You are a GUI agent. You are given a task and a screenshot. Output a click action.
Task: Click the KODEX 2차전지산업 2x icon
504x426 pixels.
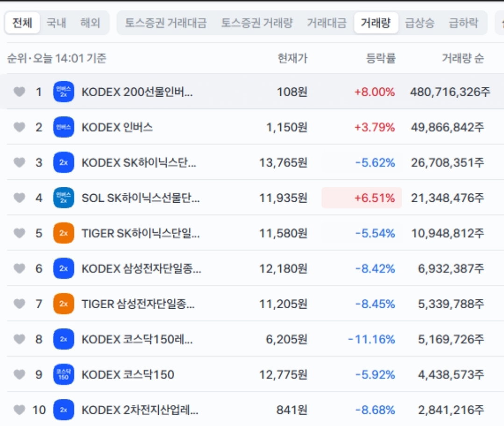(x=64, y=410)
